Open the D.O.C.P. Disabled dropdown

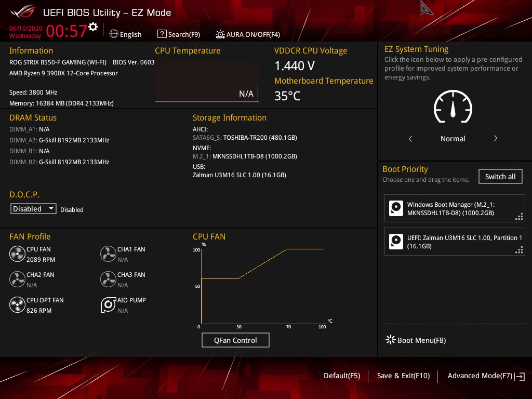point(33,209)
